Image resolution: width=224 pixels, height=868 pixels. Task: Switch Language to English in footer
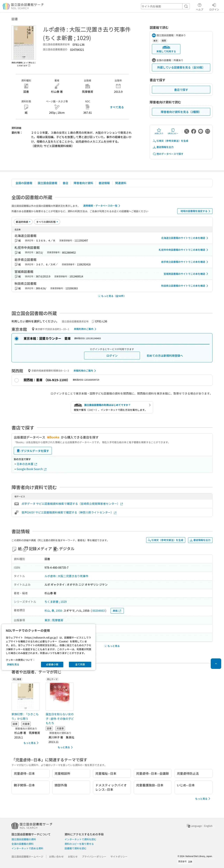pyautogui.click(x=200, y=826)
